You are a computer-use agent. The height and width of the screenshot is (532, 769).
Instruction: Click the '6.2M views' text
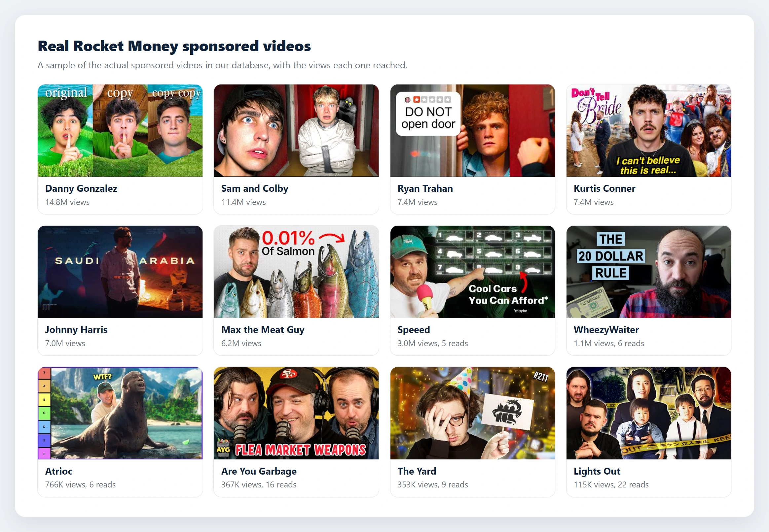coord(241,343)
